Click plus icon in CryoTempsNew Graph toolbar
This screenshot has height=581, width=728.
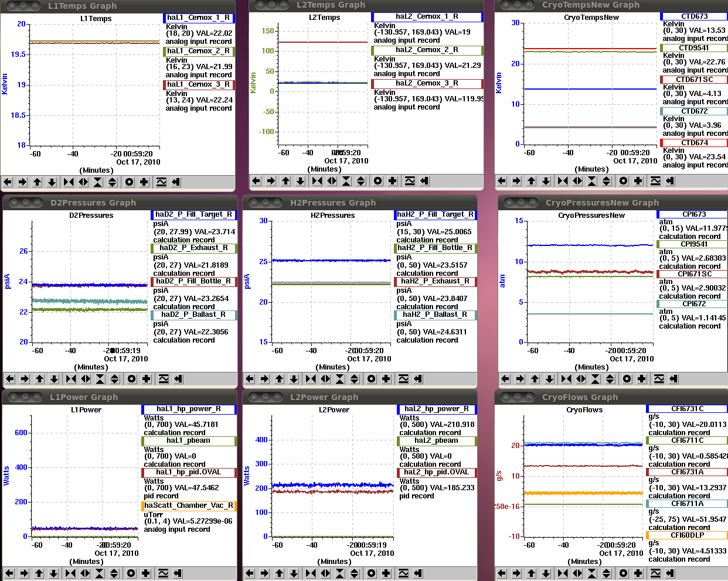coord(638,181)
